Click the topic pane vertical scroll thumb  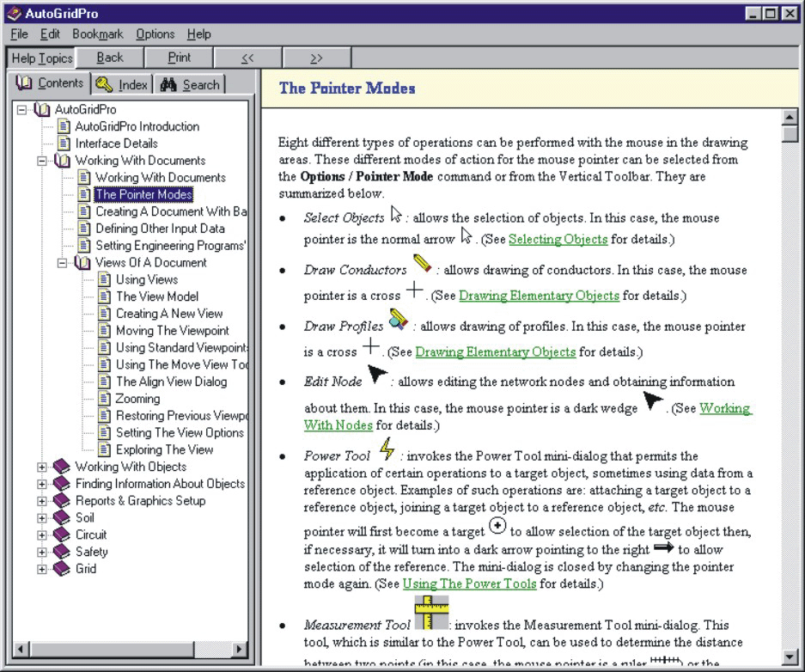[x=790, y=134]
